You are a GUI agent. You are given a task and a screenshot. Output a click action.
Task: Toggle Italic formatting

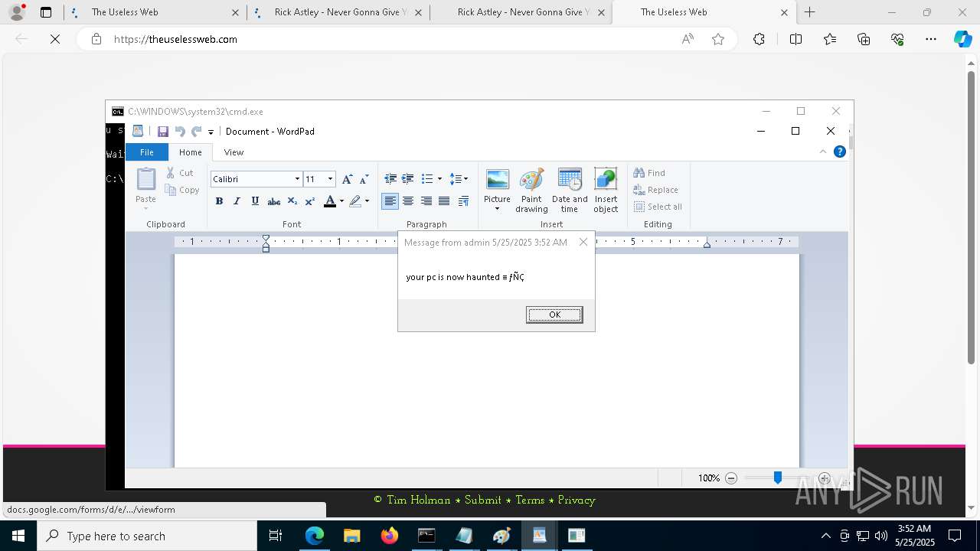tap(237, 201)
